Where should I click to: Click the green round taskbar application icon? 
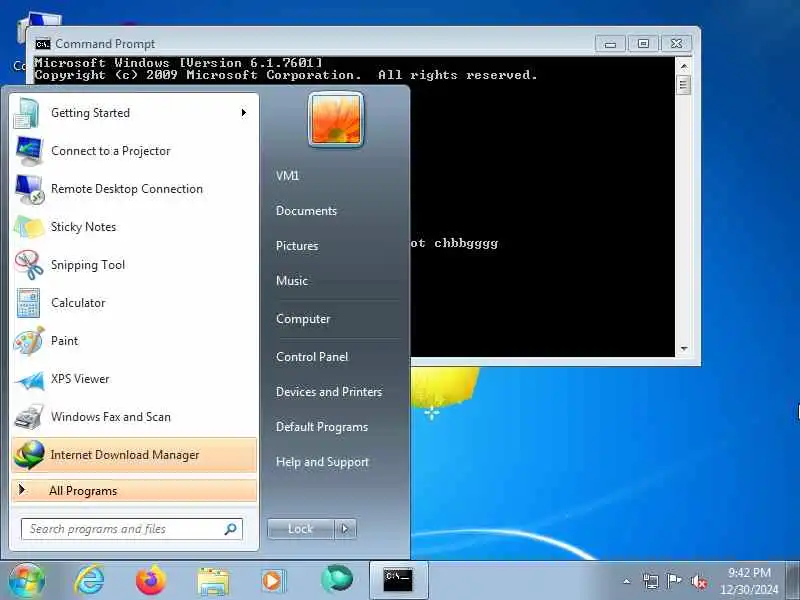pos(337,580)
